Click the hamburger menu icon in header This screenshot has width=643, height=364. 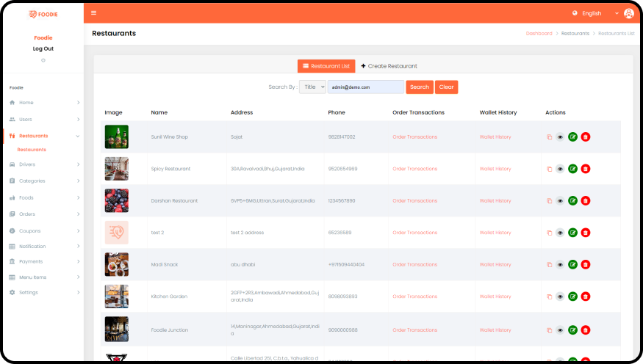click(x=93, y=13)
